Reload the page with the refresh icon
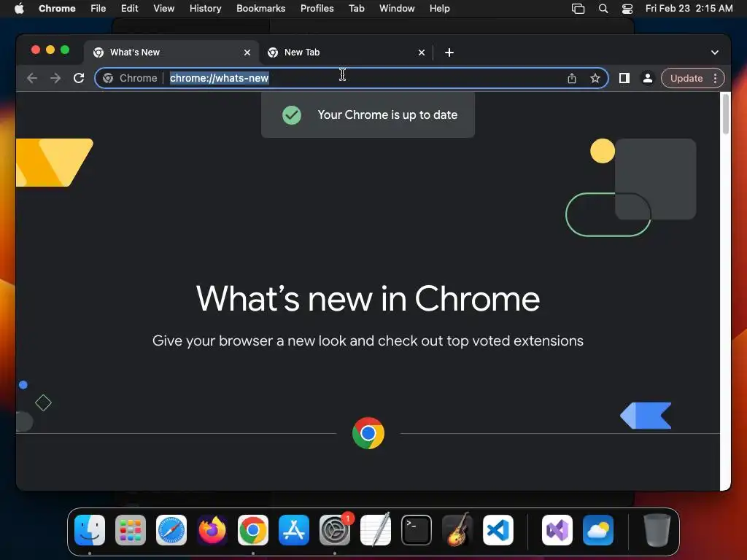The height and width of the screenshot is (560, 747). 79,78
